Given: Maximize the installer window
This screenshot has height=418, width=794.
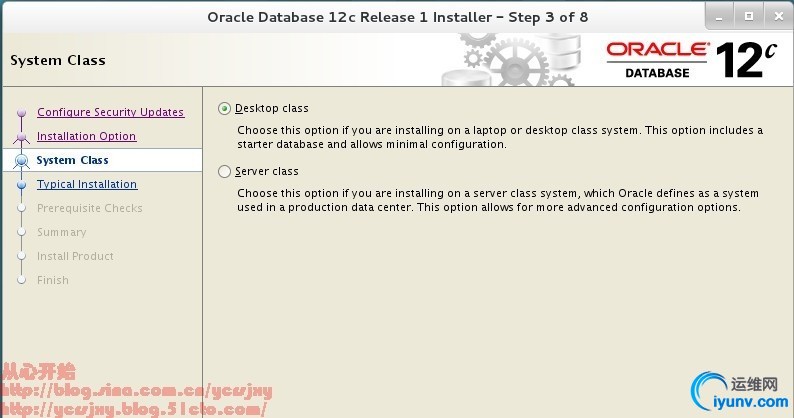Looking at the screenshot, I should tap(748, 16).
